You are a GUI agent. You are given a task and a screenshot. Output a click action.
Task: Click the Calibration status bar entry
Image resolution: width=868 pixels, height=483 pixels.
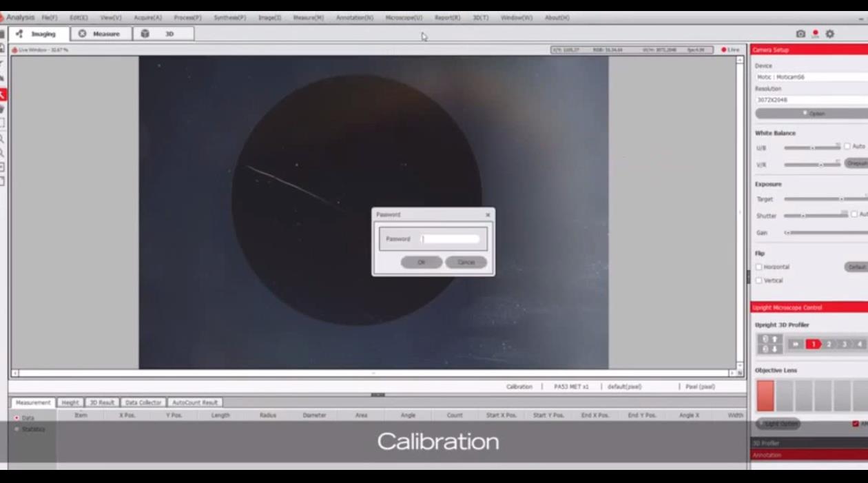point(519,387)
